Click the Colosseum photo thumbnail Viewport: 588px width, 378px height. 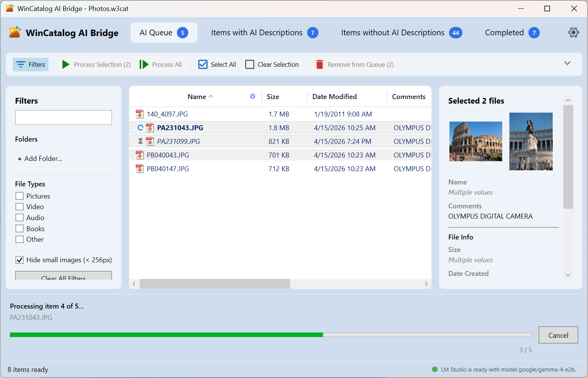(476, 141)
